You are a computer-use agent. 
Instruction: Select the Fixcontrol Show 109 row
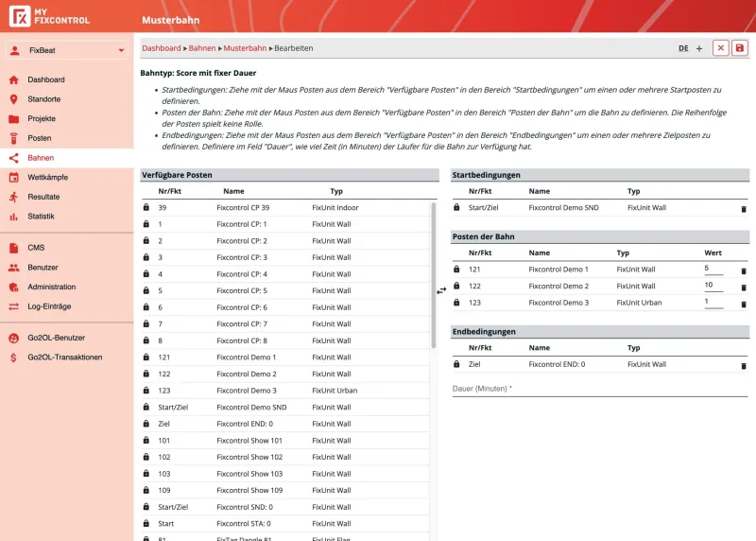coord(285,490)
